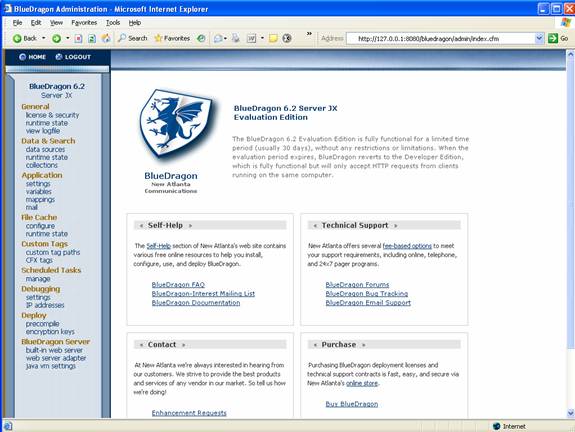Click the Internet zone status icon
575x432 pixels.
coord(509,426)
